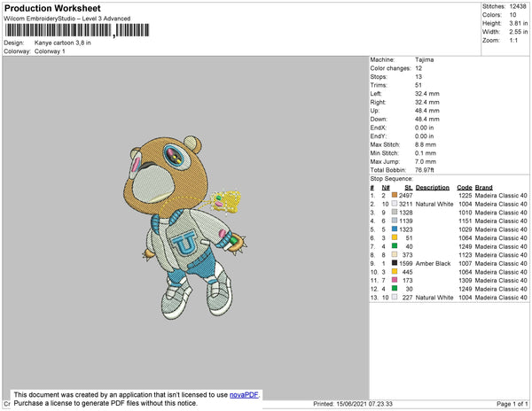Click thread code 1151 in stop 4
Viewport: 532px width, 411px height.
pos(465,221)
